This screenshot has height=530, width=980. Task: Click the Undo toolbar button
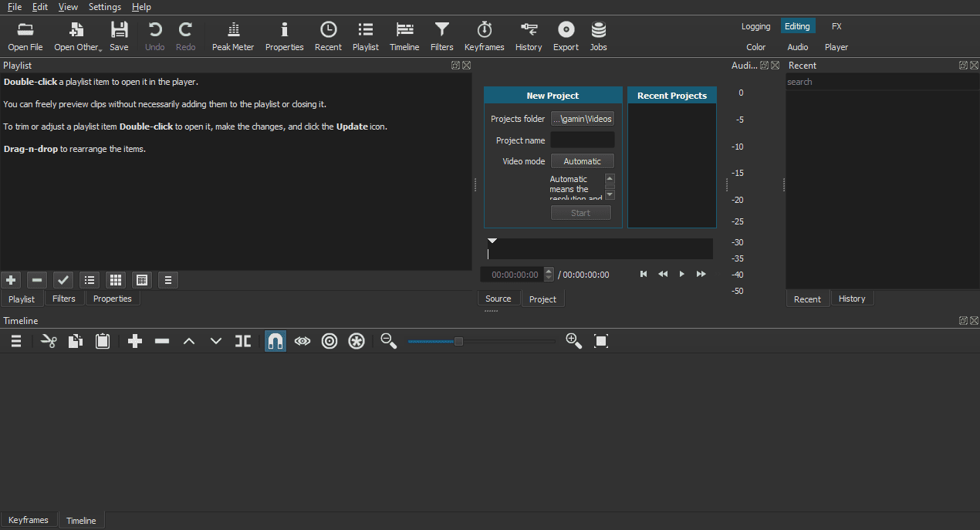point(155,36)
